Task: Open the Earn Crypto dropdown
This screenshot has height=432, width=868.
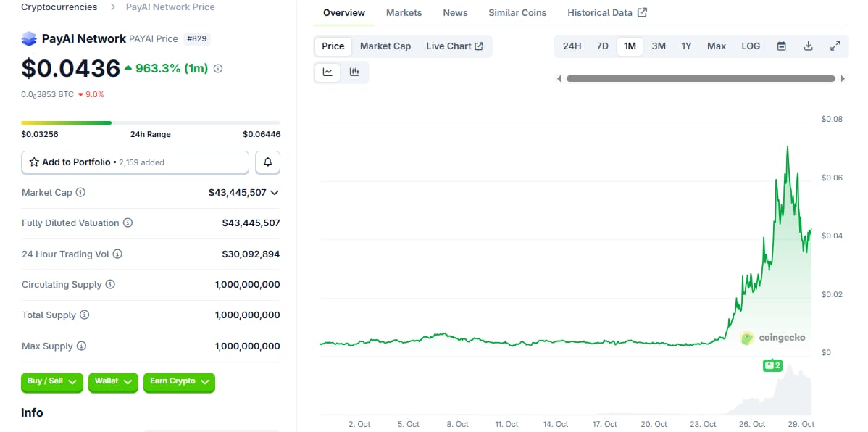Action: coord(180,382)
